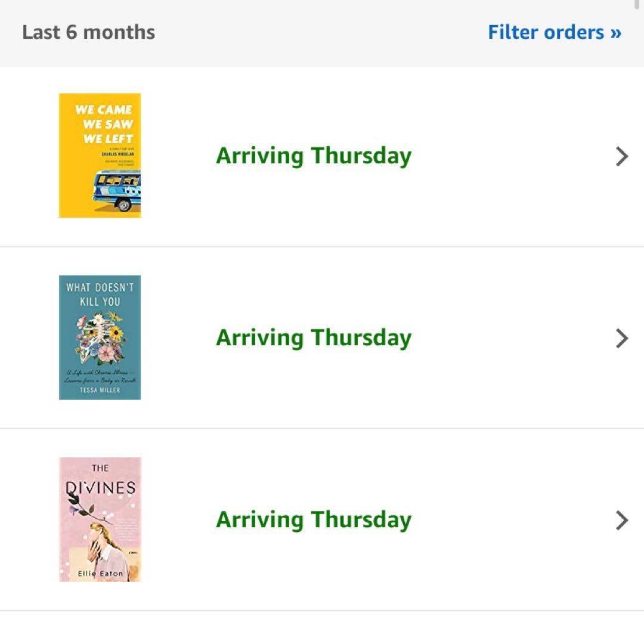Viewport: 644px width, 644px height.
Task: Expand chevron for We Came We Saw We Left
Action: click(621, 156)
